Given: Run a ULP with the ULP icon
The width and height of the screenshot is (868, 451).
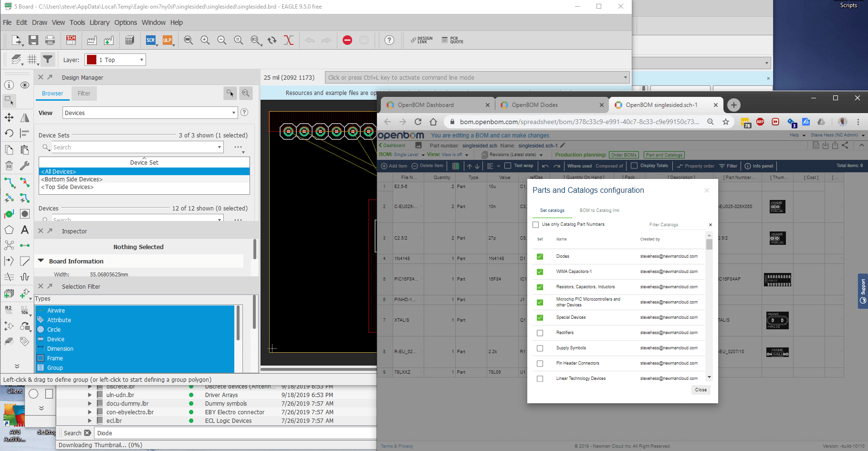Looking at the screenshot, I should [x=167, y=40].
